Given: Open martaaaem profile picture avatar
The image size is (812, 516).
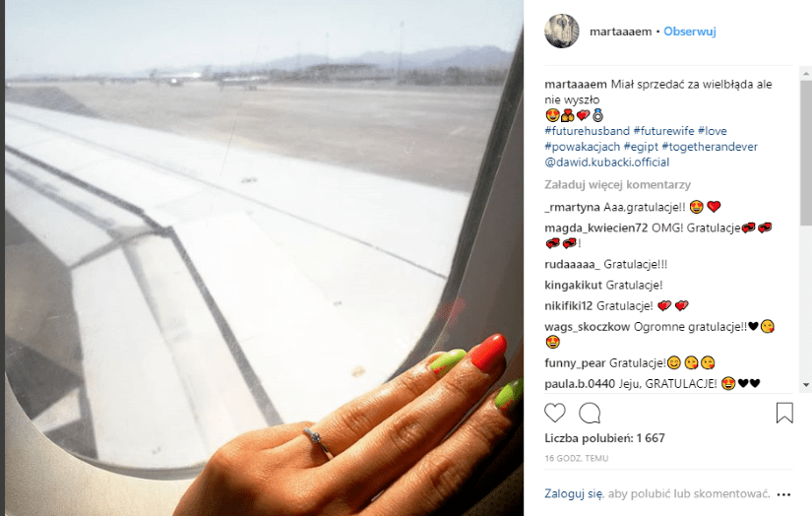Looking at the screenshot, I should [562, 32].
